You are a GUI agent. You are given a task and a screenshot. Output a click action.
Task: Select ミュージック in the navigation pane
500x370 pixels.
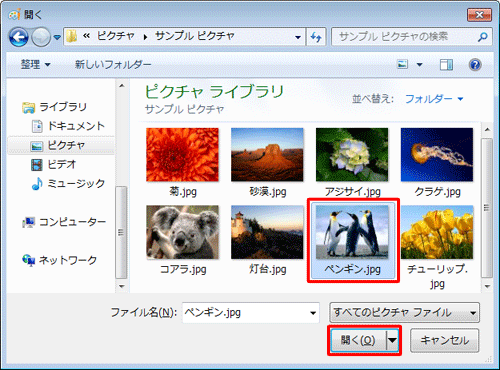pos(76,183)
